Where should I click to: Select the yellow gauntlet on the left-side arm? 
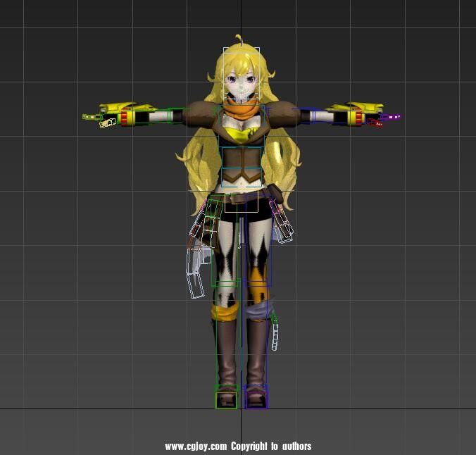pos(118,113)
